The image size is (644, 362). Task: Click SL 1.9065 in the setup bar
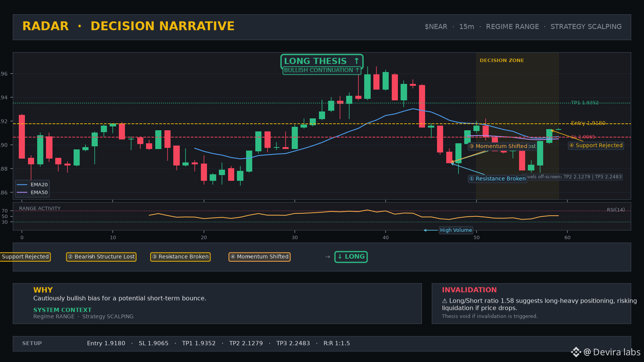click(154, 343)
